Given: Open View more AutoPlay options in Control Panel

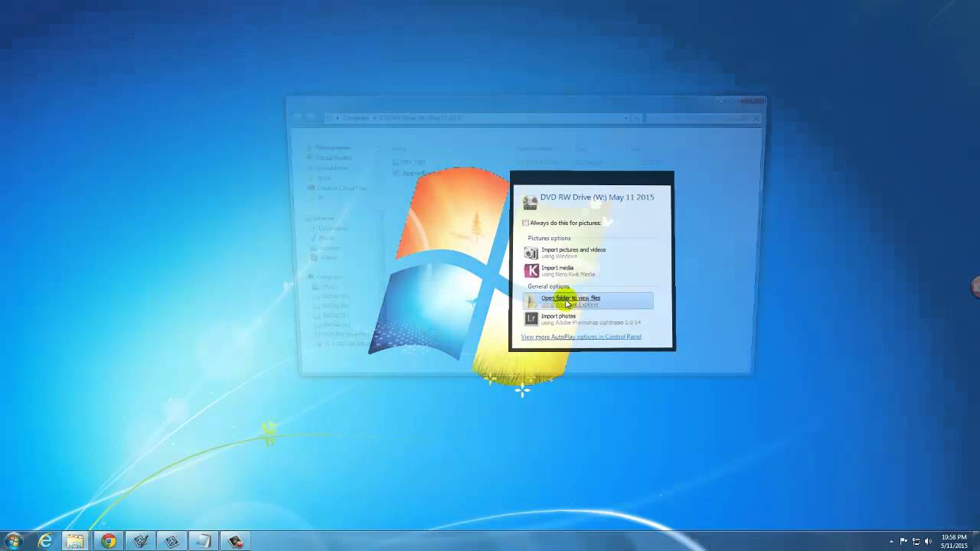Looking at the screenshot, I should coord(581,337).
